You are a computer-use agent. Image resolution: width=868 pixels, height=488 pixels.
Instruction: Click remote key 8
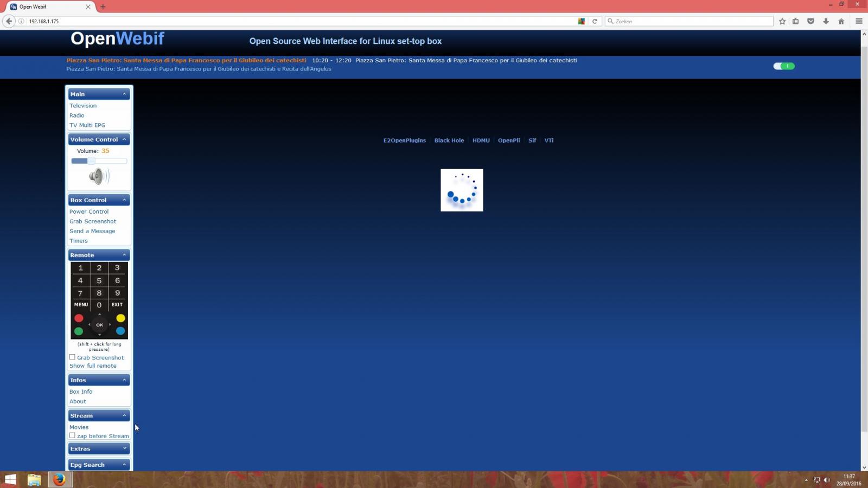point(99,293)
